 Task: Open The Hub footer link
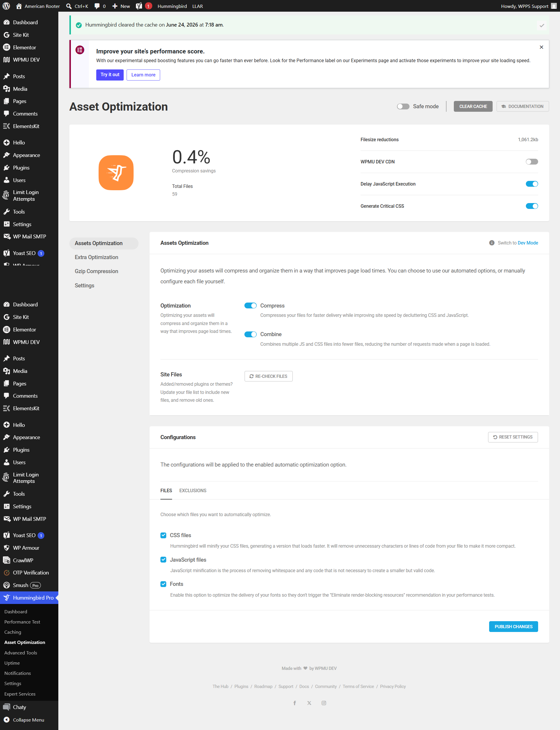pos(220,686)
